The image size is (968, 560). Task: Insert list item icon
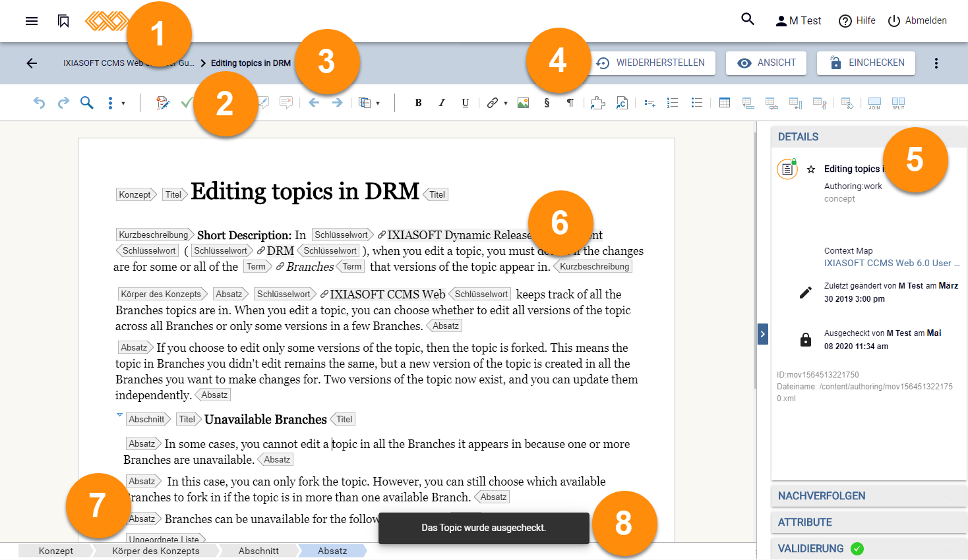point(650,103)
